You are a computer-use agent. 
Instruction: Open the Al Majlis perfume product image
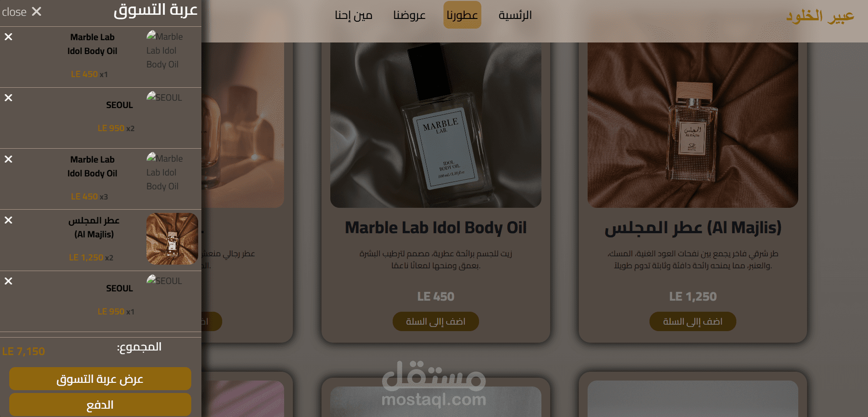click(x=692, y=125)
